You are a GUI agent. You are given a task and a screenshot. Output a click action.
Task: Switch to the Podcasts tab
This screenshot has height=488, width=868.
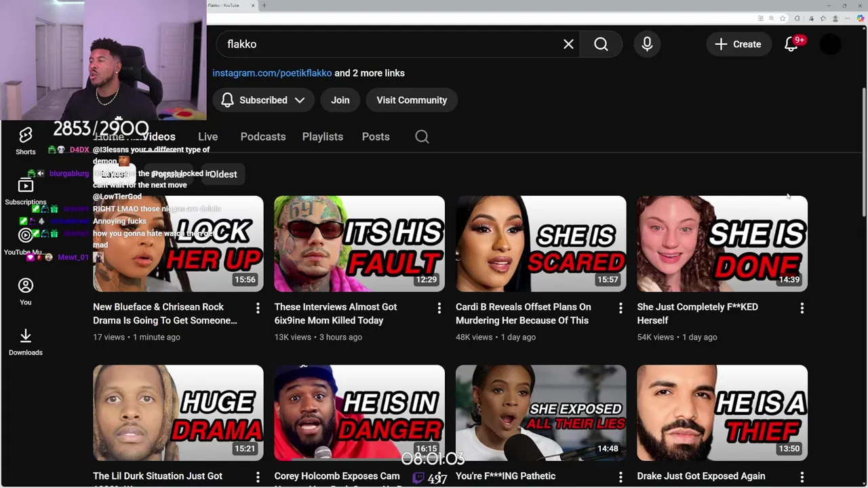point(263,137)
